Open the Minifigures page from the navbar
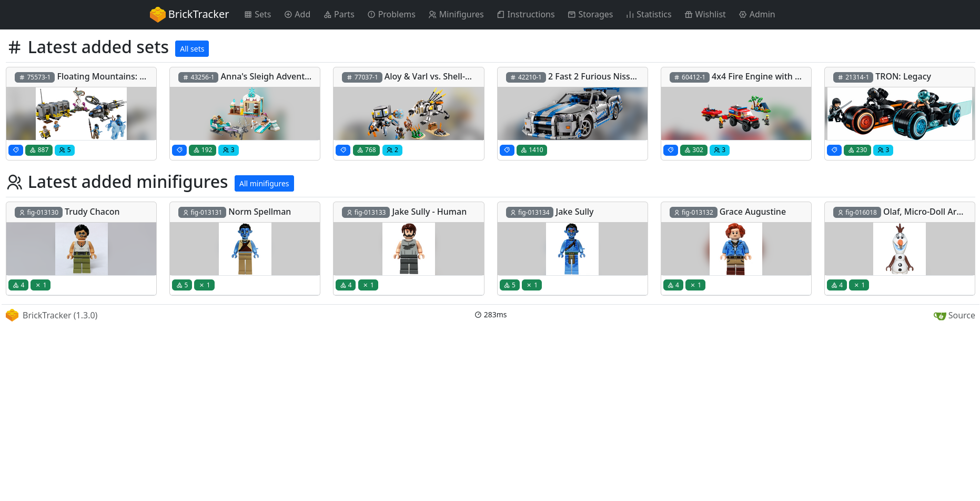This screenshot has width=980, height=501. click(x=456, y=14)
